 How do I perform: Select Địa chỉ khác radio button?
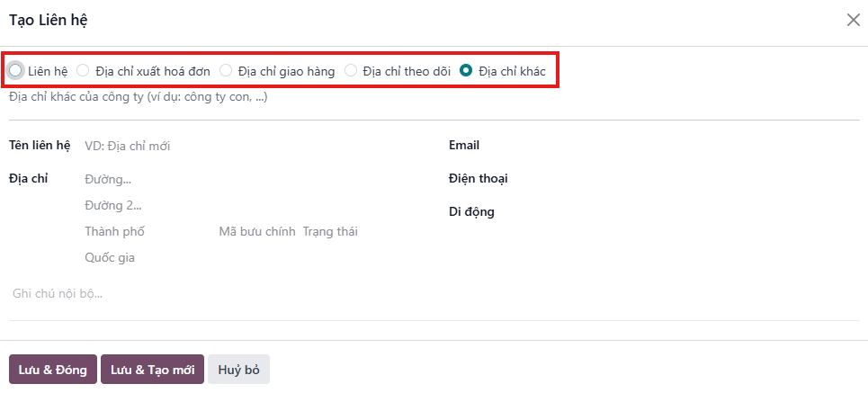pos(466,70)
